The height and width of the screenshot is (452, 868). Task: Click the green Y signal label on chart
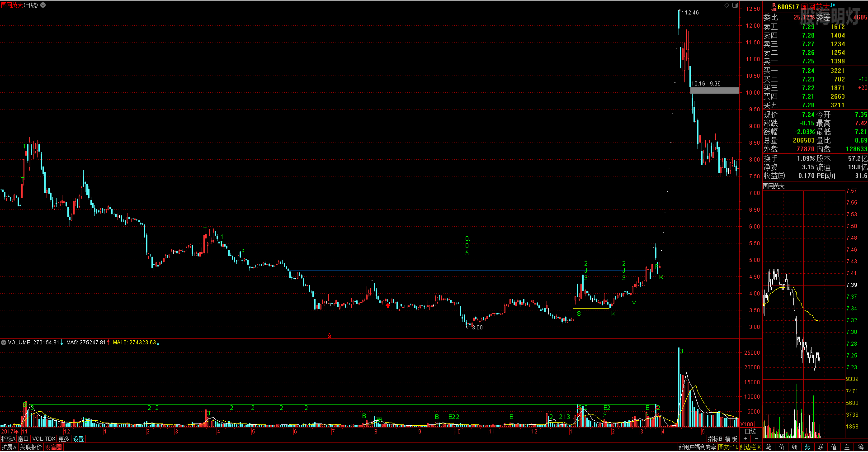pos(634,304)
